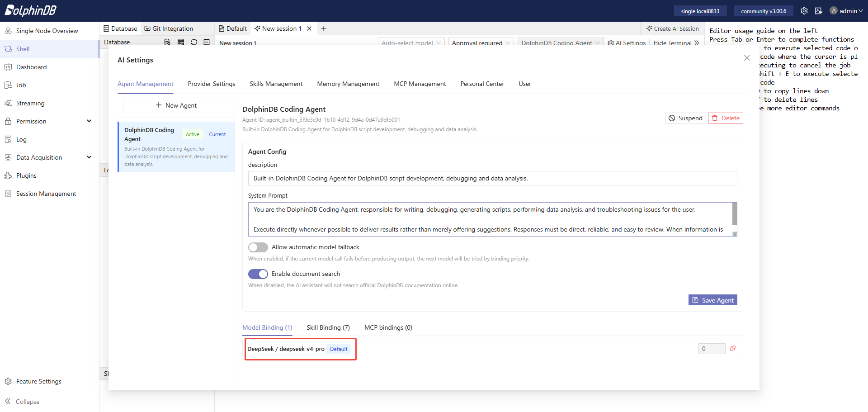
Task: Click the Feature Settings gear icon
Action: (8, 381)
